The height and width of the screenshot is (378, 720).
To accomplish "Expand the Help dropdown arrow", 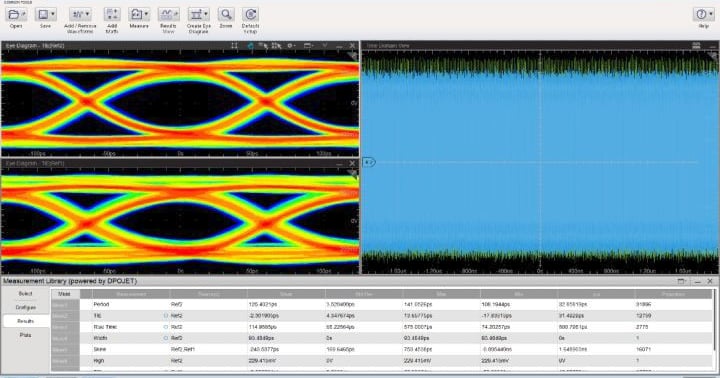I will pyautogui.click(x=711, y=14).
